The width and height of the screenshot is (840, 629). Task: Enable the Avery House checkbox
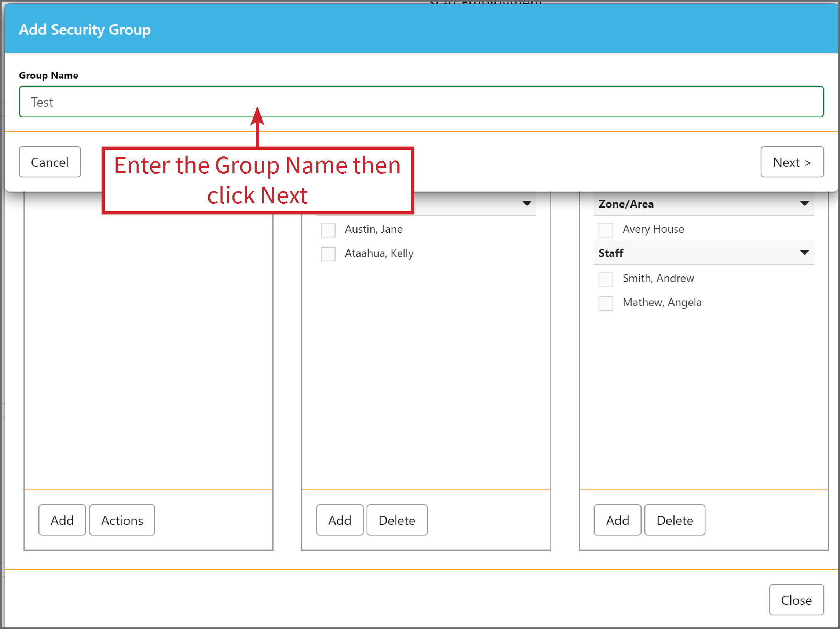coord(606,230)
